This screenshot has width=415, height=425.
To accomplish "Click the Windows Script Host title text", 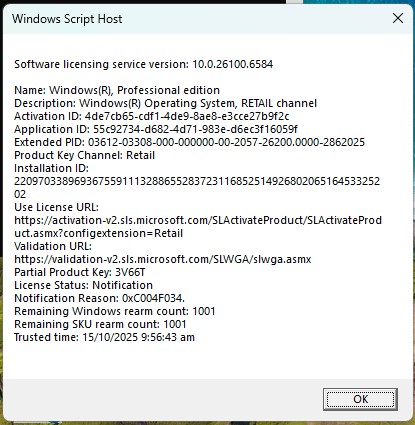I will click(x=67, y=19).
